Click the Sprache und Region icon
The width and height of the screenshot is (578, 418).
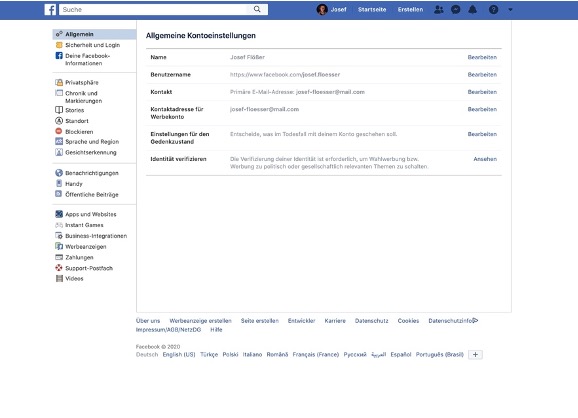point(59,141)
